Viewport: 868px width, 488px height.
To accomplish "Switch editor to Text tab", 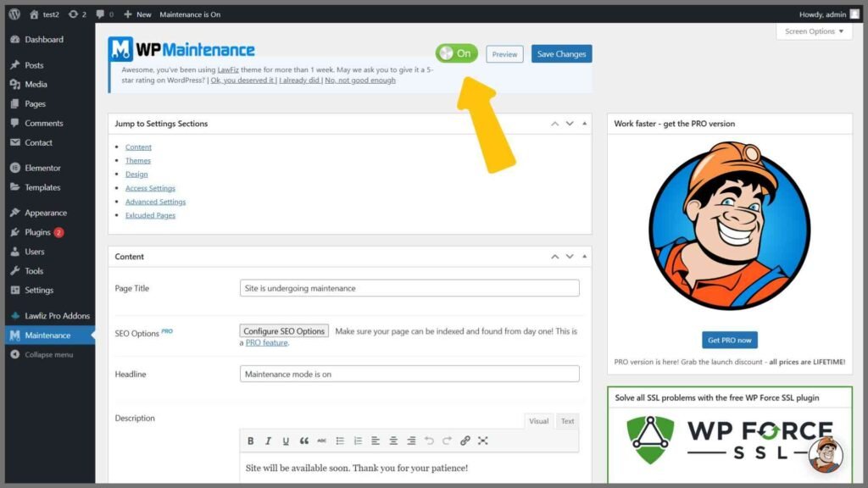I will coord(567,421).
